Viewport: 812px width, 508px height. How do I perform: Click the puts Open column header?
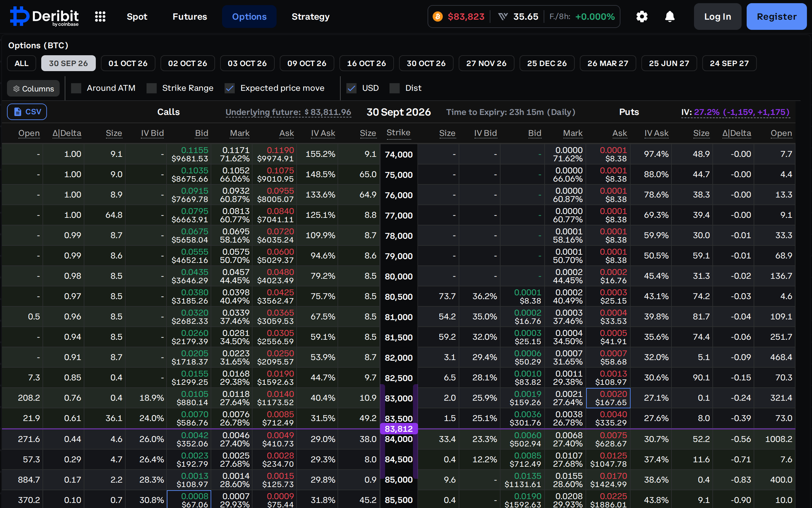coord(781,133)
